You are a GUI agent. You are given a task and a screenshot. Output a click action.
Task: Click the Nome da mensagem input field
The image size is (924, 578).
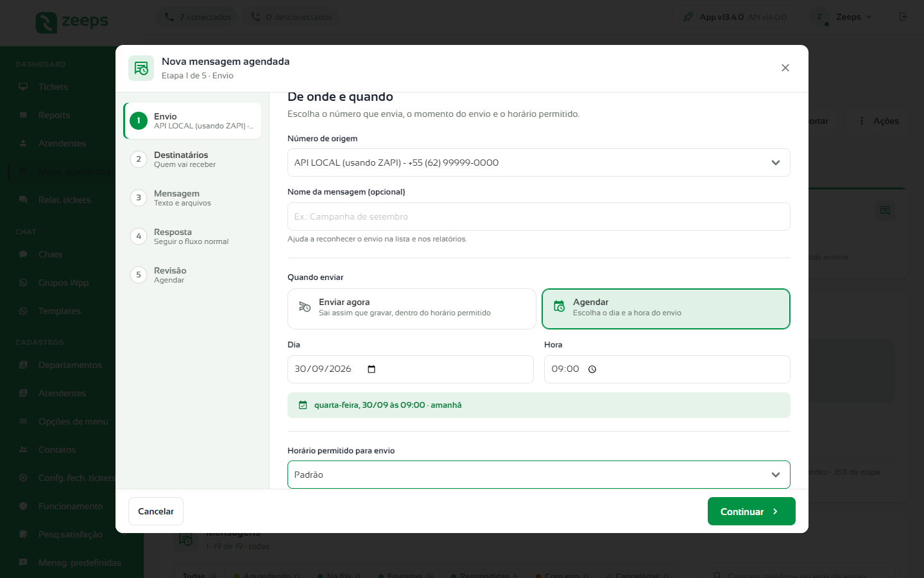tap(539, 216)
